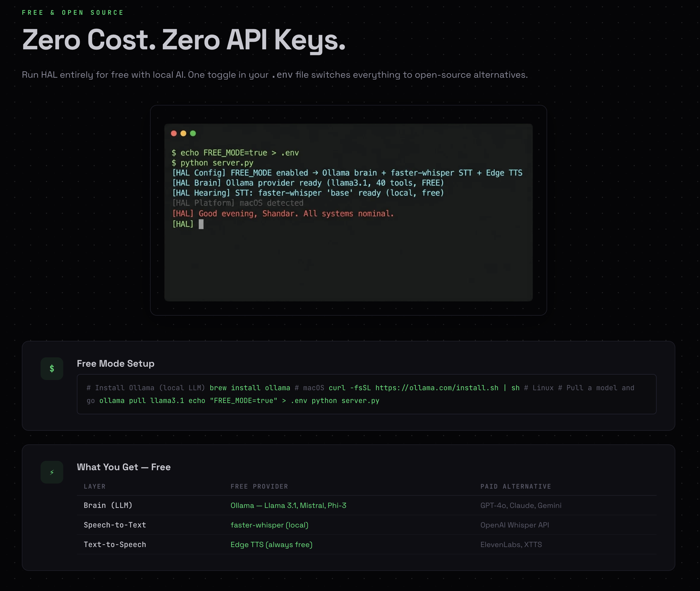
Task: Click the green dollar sign icon
Action: 52,369
